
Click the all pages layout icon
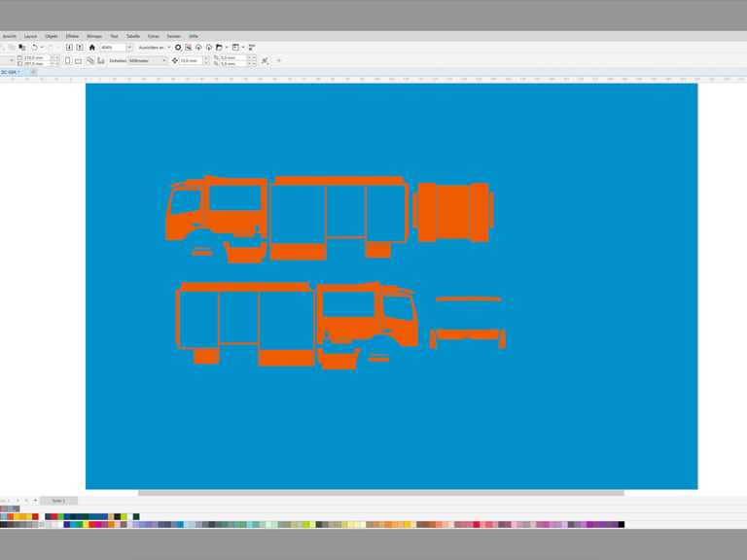90,61
